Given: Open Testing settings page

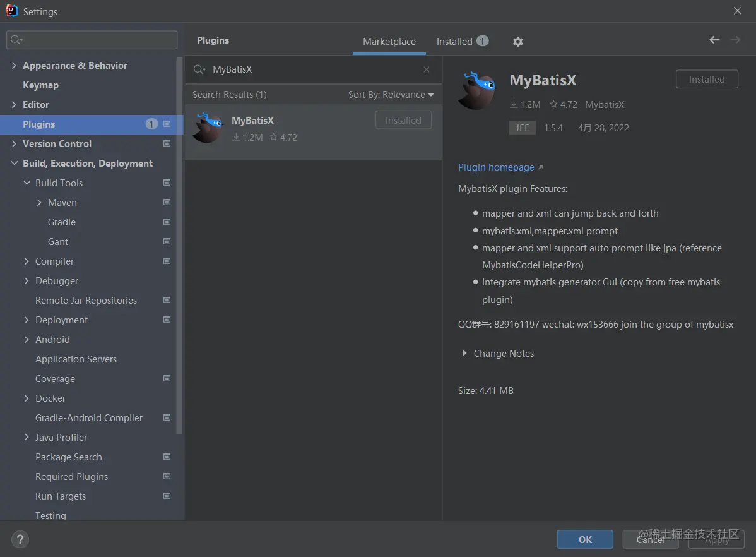Looking at the screenshot, I should click(x=50, y=515).
